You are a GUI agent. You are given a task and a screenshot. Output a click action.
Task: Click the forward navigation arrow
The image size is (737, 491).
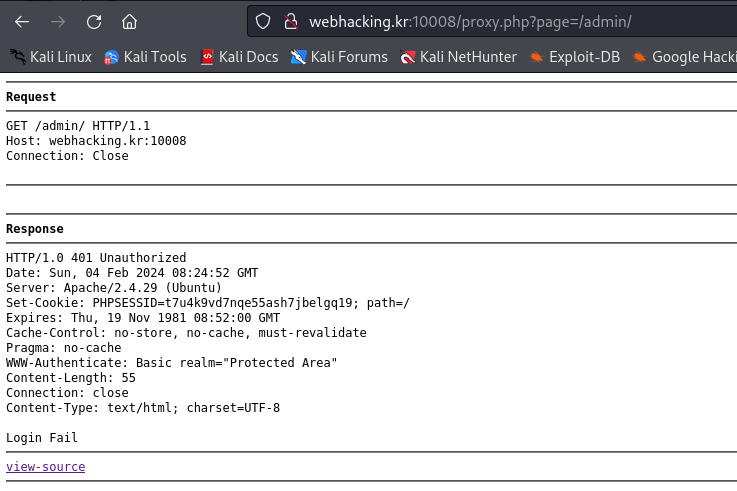[58, 22]
